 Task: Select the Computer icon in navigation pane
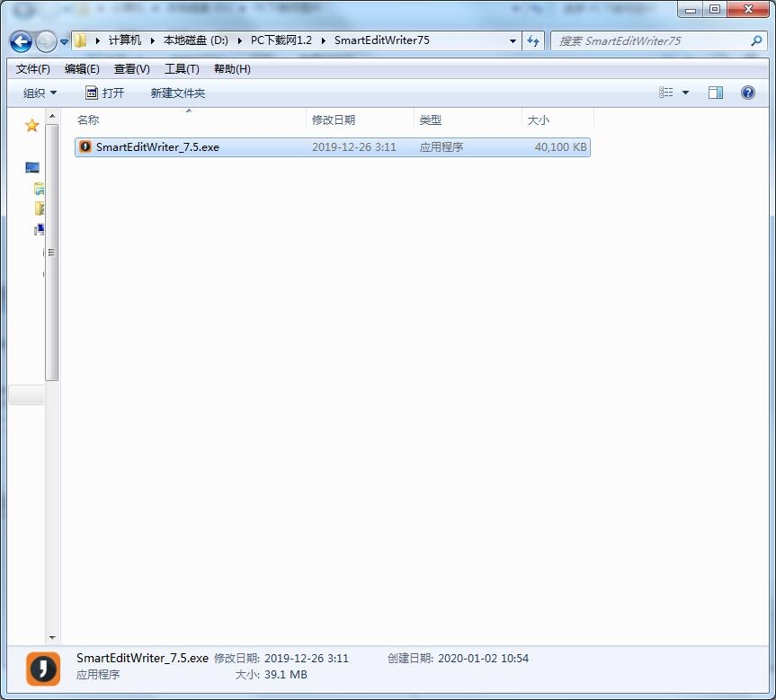tap(32, 168)
